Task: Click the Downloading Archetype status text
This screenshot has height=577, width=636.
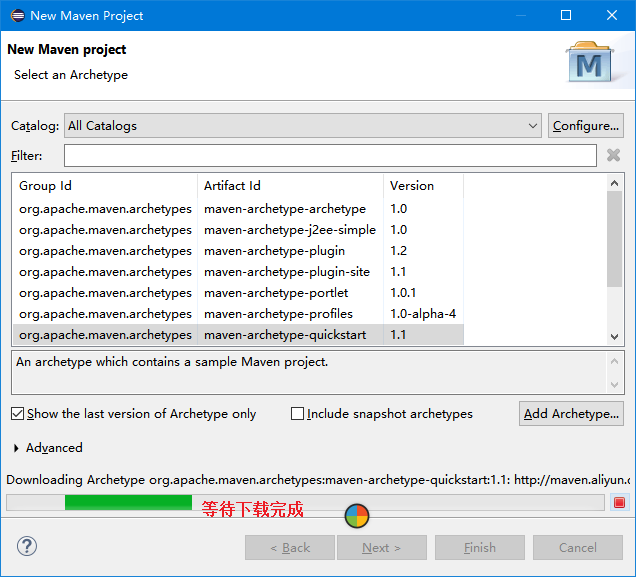Action: [x=318, y=480]
